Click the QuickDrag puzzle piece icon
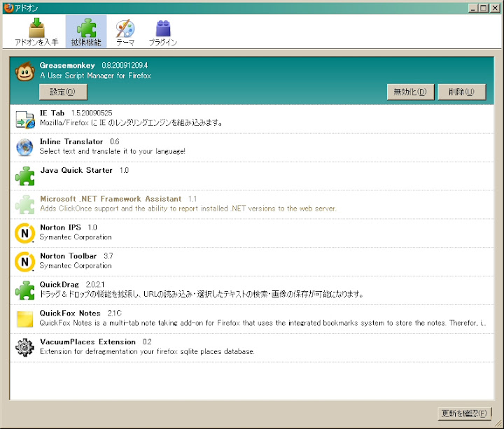The image size is (504, 429). (24, 290)
